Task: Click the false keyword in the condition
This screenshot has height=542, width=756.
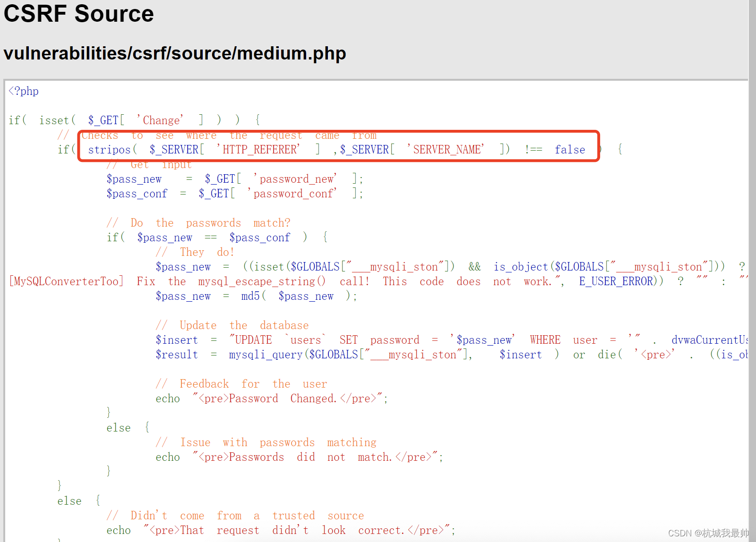Action: (570, 150)
